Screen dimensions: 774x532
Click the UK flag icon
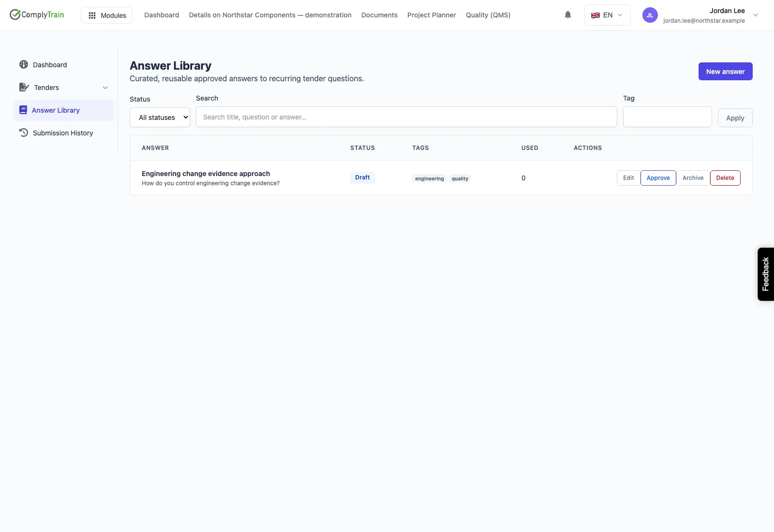[595, 15]
